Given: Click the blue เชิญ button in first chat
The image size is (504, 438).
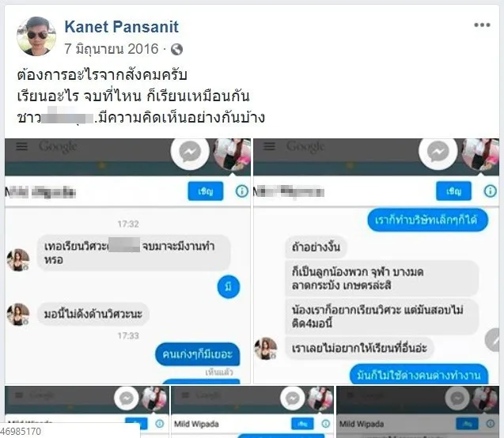Looking at the screenshot, I should coord(206,191).
